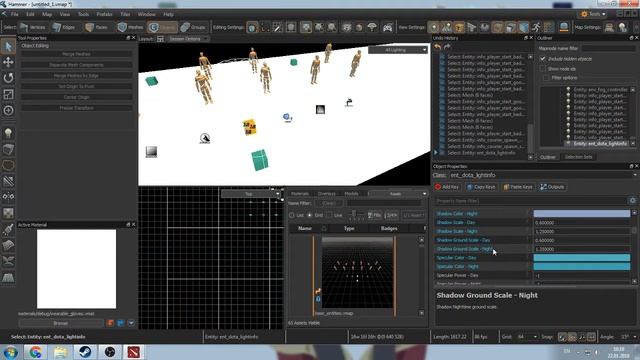Open the Top view dropdown in 2D viewport
Viewport: 640px width, 360px height.
click(250, 194)
